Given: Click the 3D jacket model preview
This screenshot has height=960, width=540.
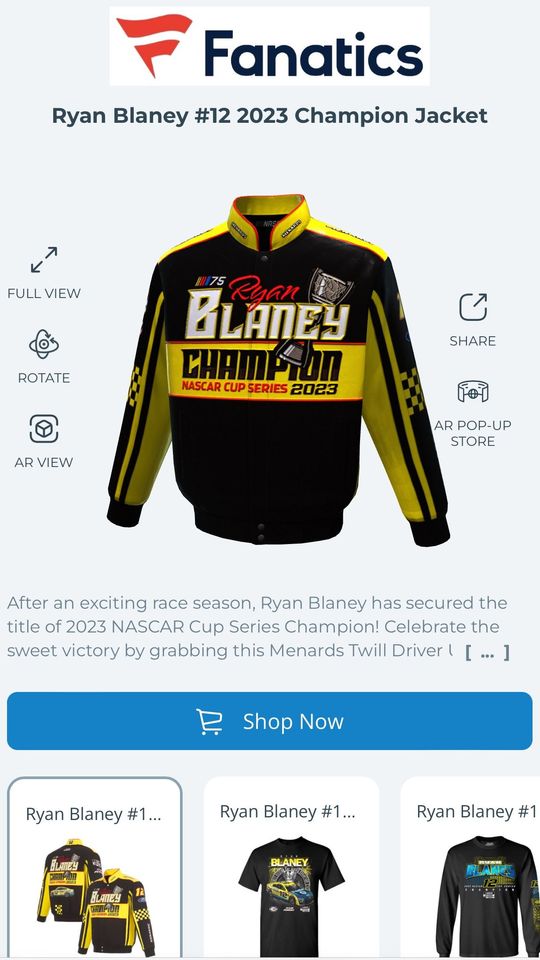Looking at the screenshot, I should pyautogui.click(x=278, y=370).
